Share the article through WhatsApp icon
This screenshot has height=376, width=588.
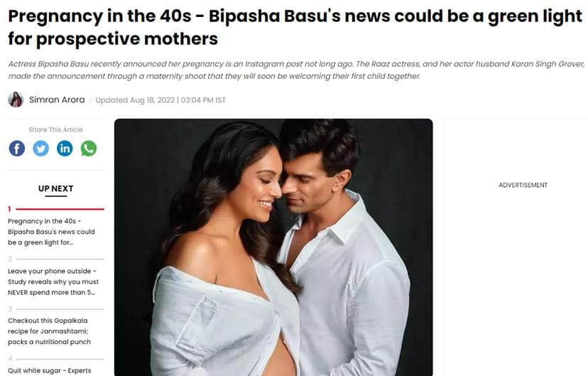tap(89, 149)
